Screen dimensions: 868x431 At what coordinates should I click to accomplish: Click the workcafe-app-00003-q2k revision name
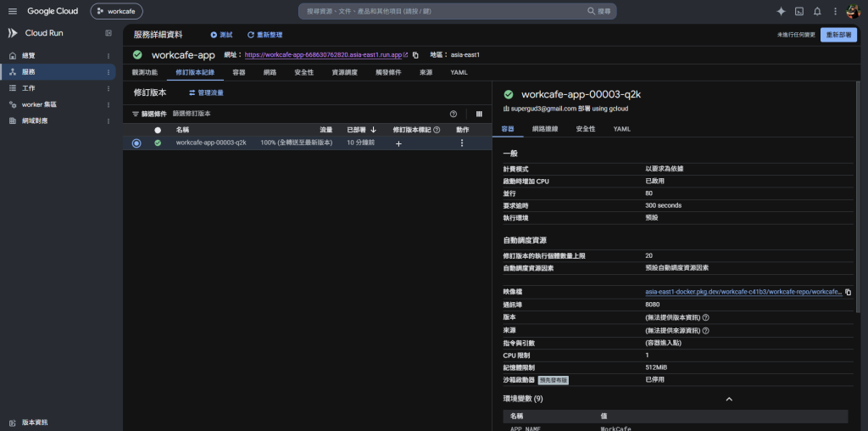click(211, 143)
